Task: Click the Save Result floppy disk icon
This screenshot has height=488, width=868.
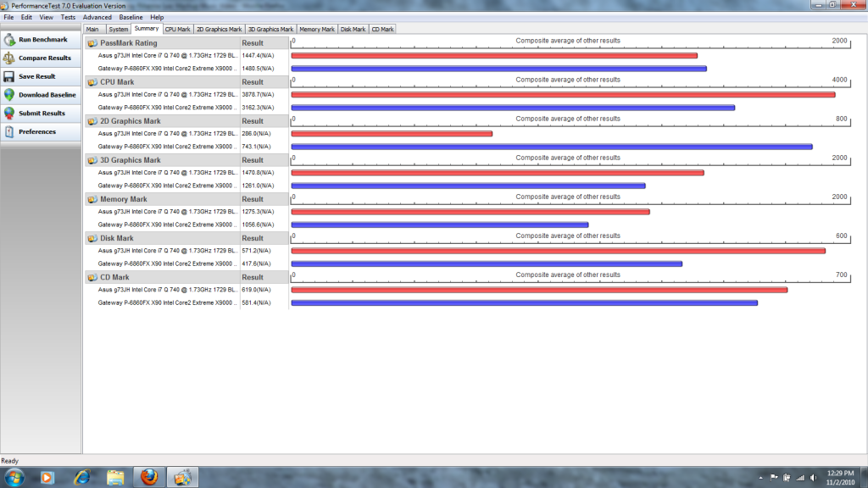Action: click(x=9, y=76)
